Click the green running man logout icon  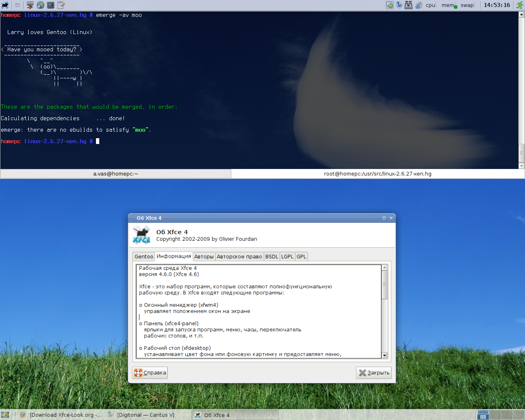click(520, 5)
